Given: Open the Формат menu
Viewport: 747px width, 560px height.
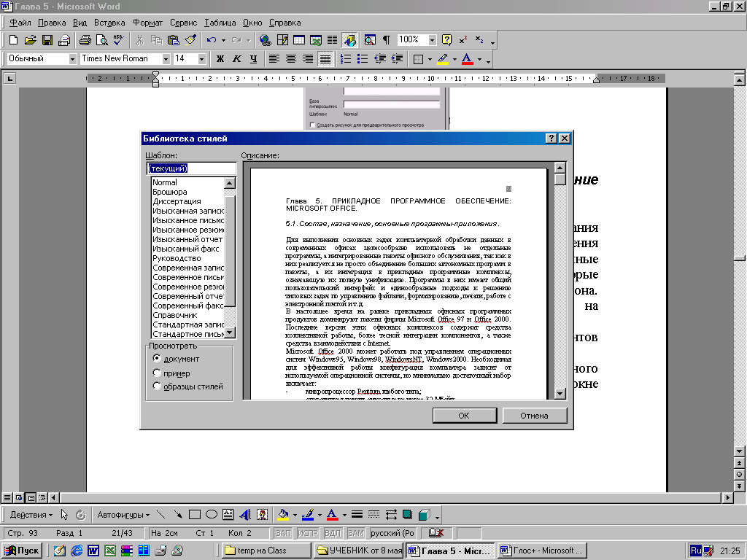Looking at the screenshot, I should pos(147,23).
